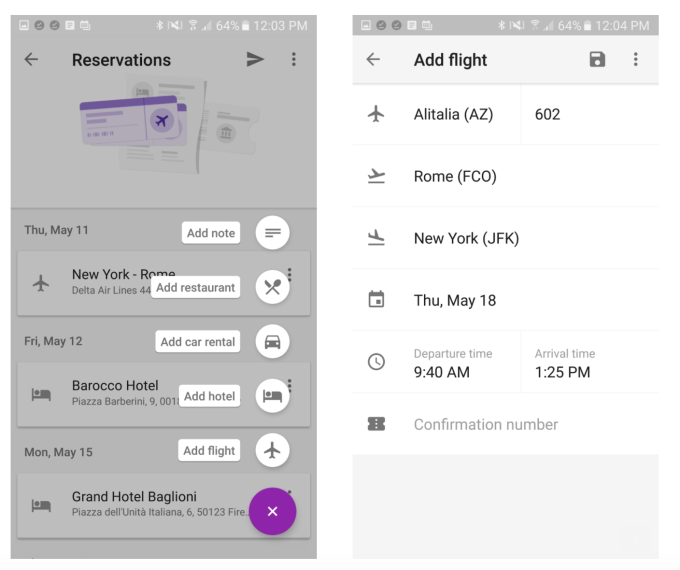Tap the calendar icon beside Thu, May 18
This screenshot has height=570, width=680.
click(x=376, y=299)
